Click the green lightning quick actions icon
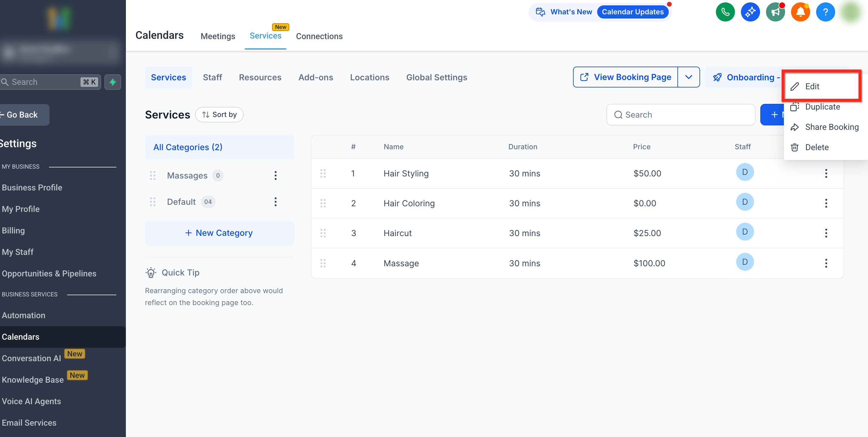Screen dimensions: 868x437 click(x=112, y=82)
